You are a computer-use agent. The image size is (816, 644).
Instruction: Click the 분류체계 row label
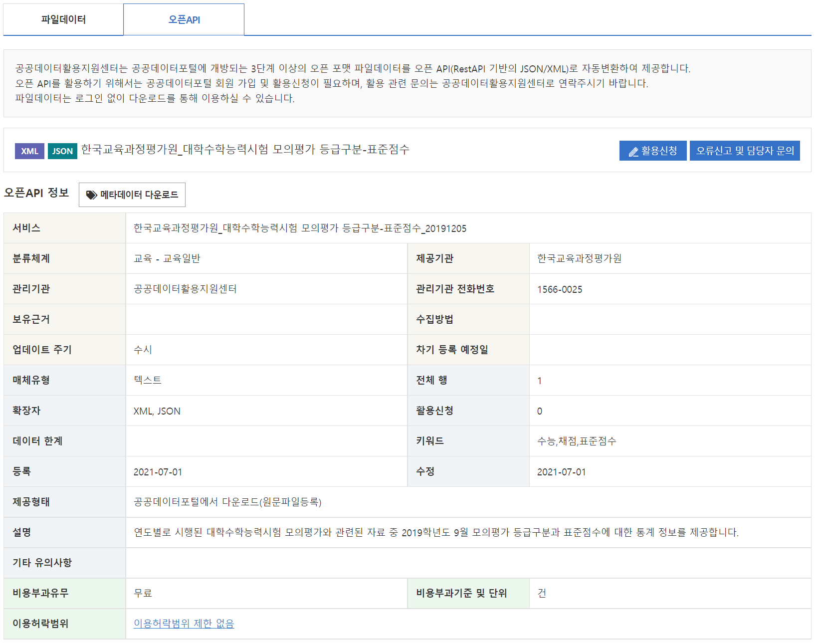tap(31, 258)
